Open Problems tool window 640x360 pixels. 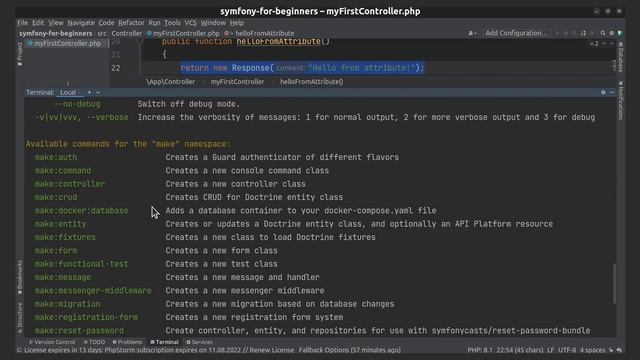pos(127,342)
